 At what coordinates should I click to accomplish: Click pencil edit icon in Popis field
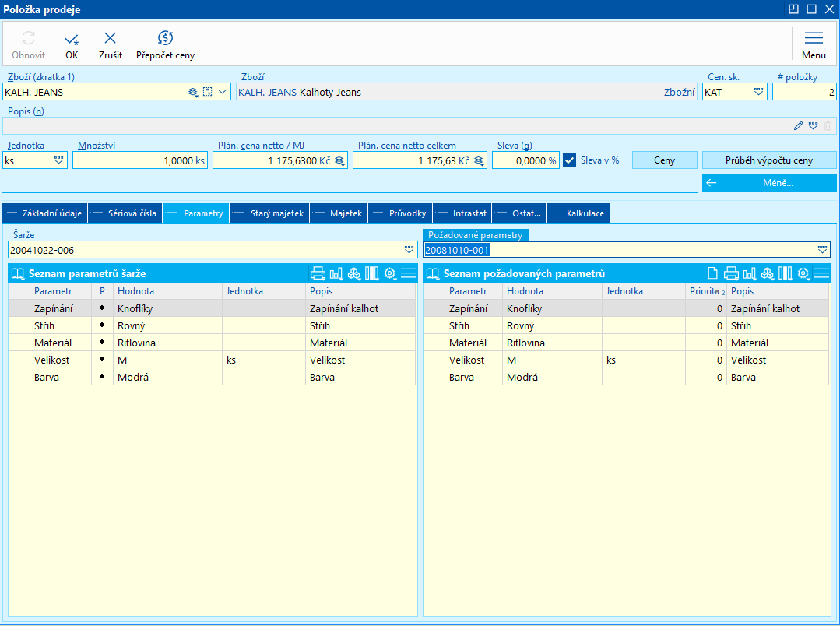798,125
